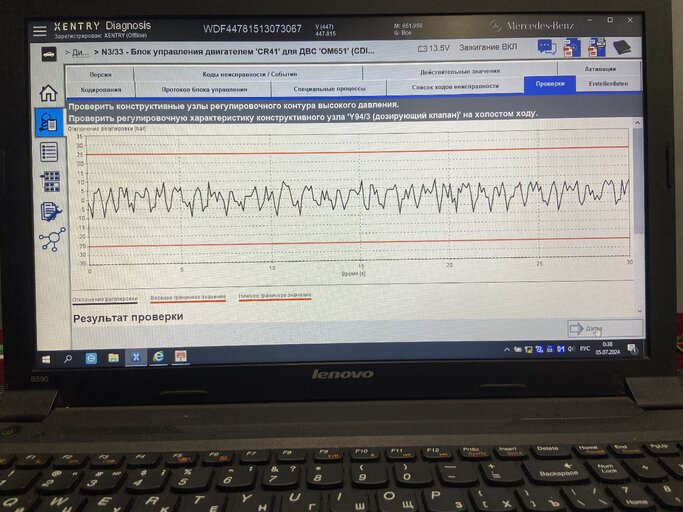Click the control deviation graph
This screenshot has width=683, height=512.
point(358,198)
